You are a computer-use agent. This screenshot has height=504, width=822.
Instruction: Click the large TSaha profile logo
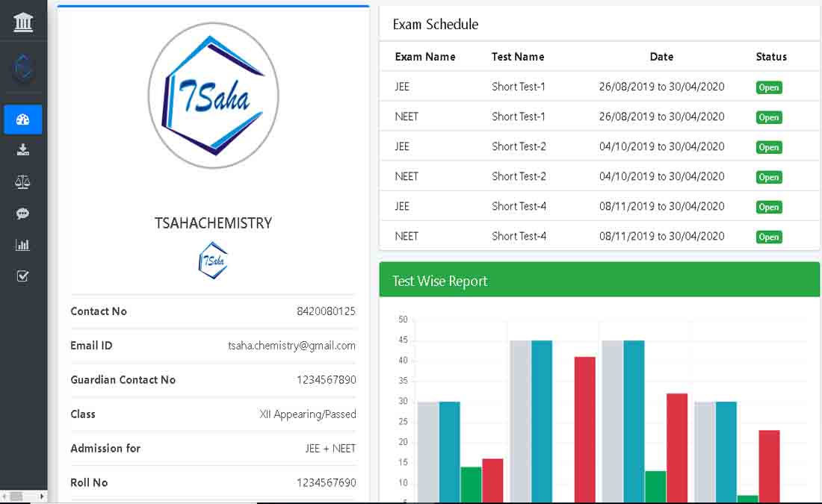coord(214,96)
